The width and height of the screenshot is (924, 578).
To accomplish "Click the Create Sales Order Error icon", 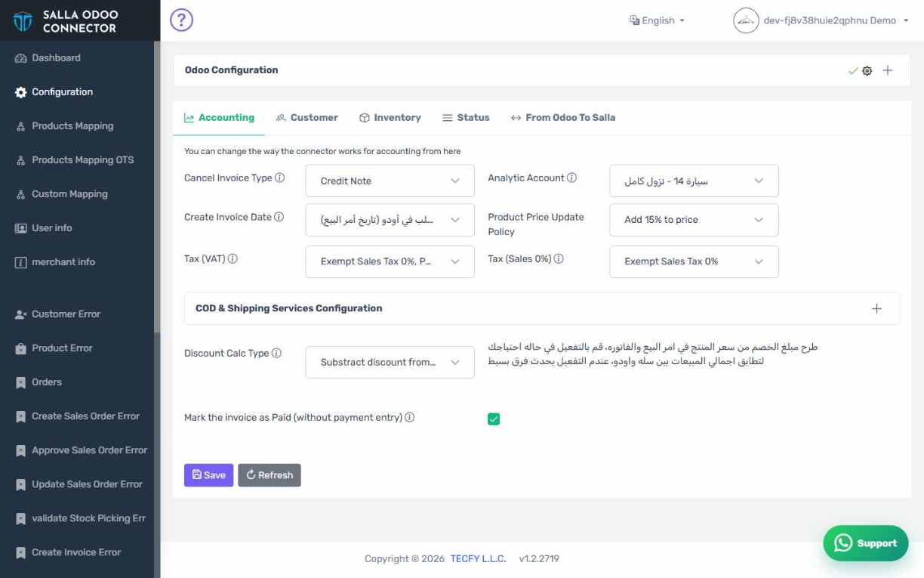I will click(20, 416).
